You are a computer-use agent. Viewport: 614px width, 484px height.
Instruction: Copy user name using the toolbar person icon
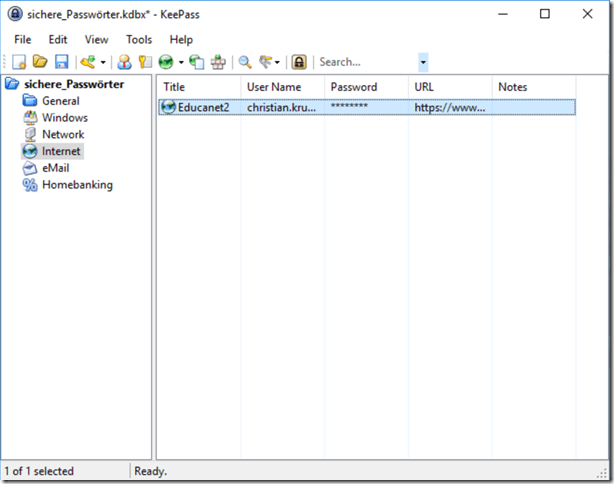click(x=124, y=62)
